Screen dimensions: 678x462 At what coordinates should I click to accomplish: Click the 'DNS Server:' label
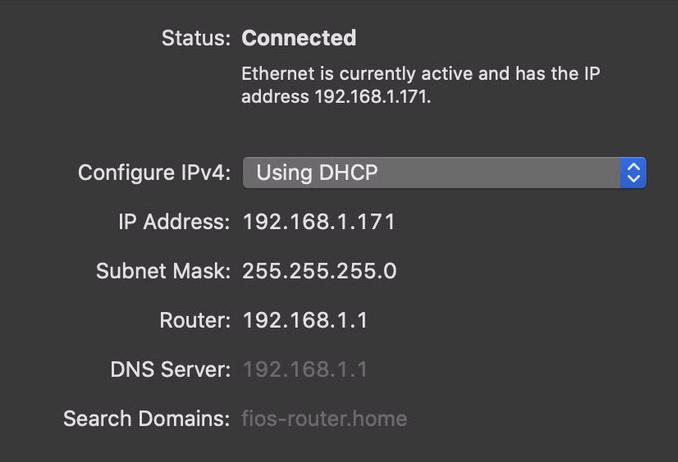click(x=170, y=369)
